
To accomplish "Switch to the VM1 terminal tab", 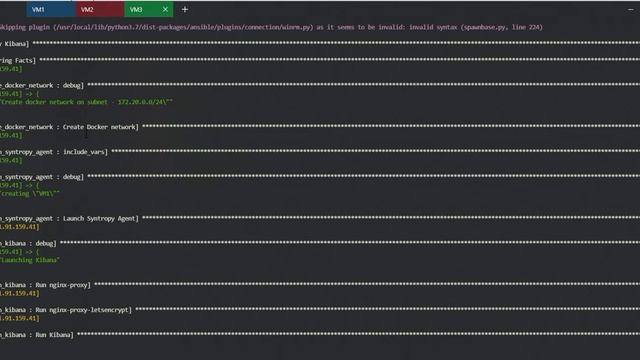I will (51, 9).
